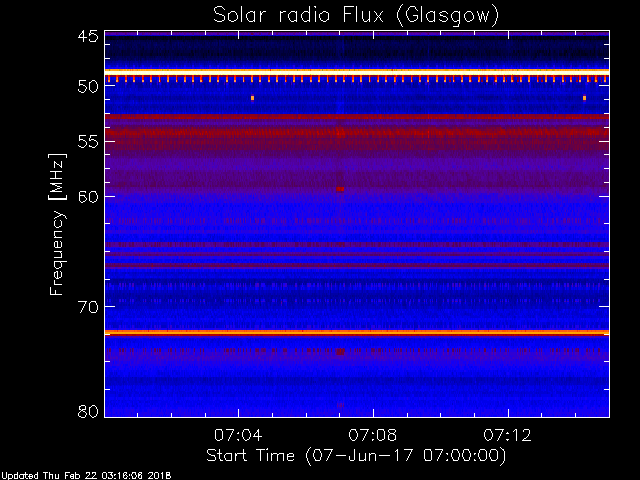Click the orange line near 72 MHz
This screenshot has height=480, width=640.
pos(357,333)
